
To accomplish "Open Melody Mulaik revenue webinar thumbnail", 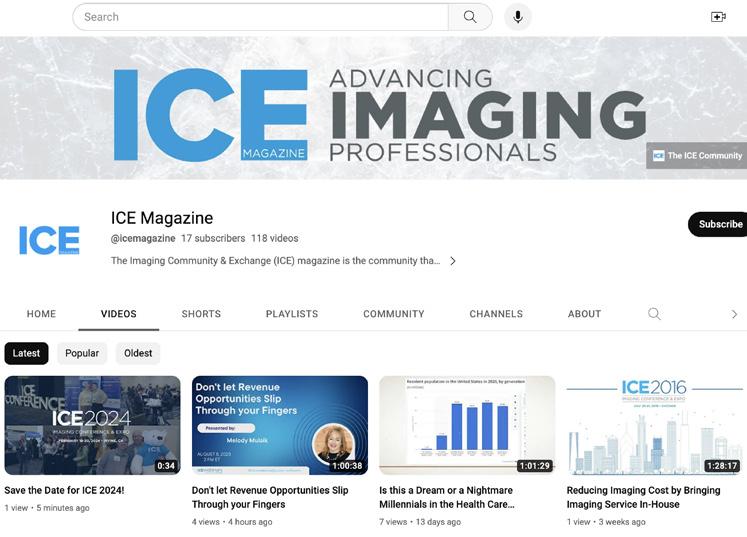I will [280, 425].
